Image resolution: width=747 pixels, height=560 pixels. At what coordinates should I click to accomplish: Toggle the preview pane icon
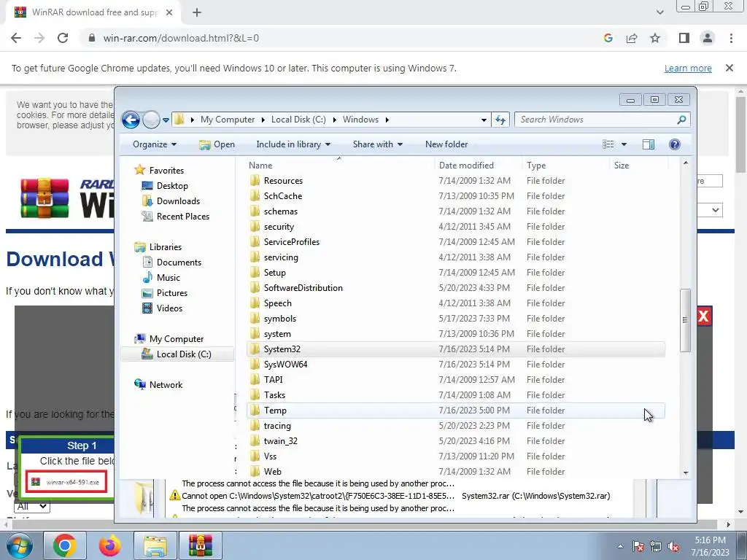click(649, 144)
